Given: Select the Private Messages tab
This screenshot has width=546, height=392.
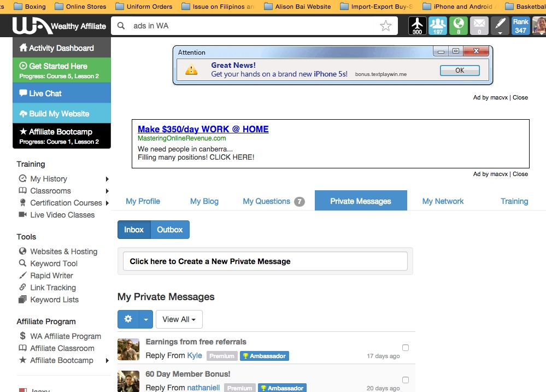Looking at the screenshot, I should [361, 200].
